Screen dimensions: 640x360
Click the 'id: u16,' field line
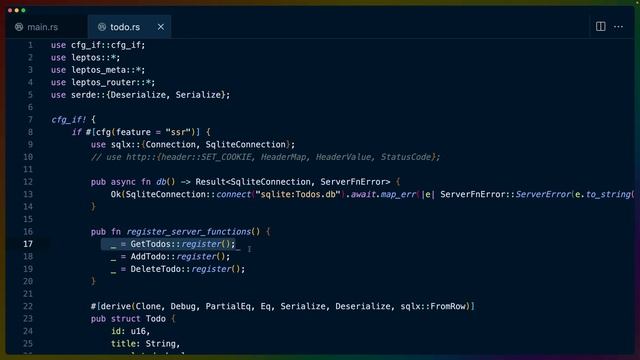point(131,331)
